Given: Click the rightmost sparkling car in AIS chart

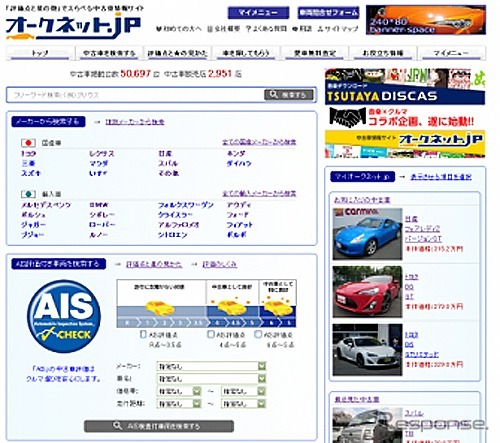Looking at the screenshot, I should coord(278,307).
